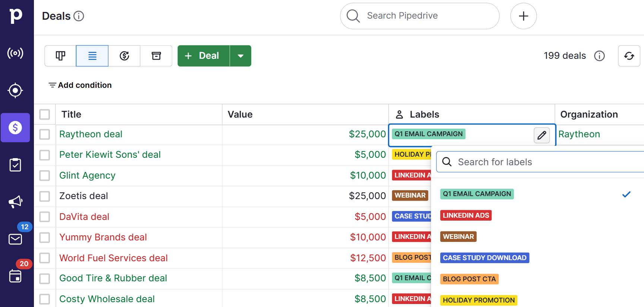This screenshot has height=307, width=644.
Task: Switch to forecast view
Action: (x=124, y=56)
